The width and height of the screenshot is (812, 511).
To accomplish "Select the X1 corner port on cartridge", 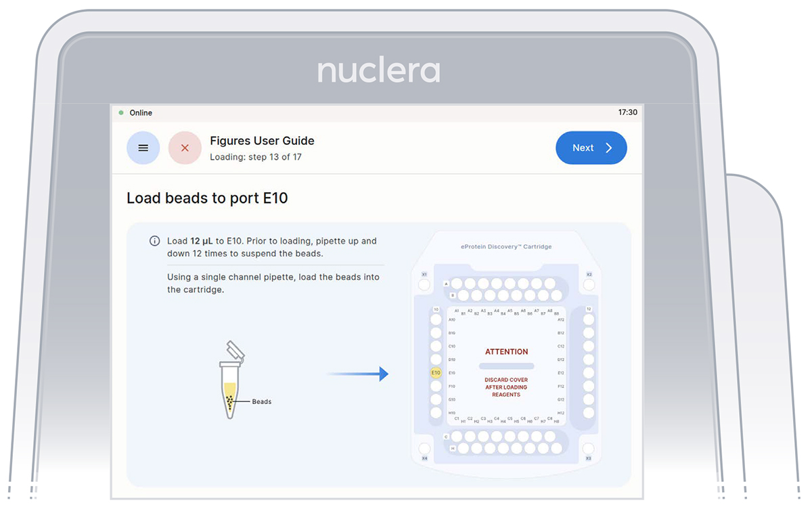I will pyautogui.click(x=424, y=285).
